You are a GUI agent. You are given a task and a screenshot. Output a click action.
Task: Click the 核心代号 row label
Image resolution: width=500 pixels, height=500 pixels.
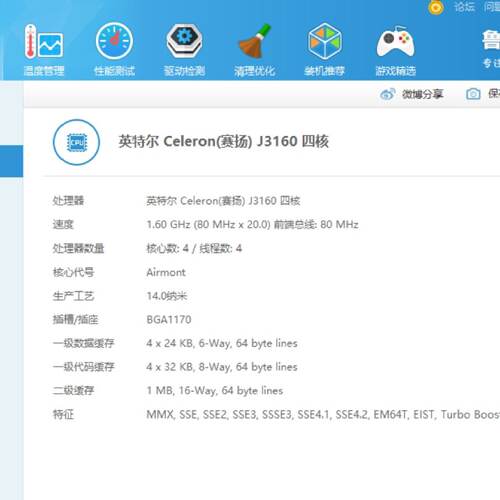pyautogui.click(x=73, y=272)
